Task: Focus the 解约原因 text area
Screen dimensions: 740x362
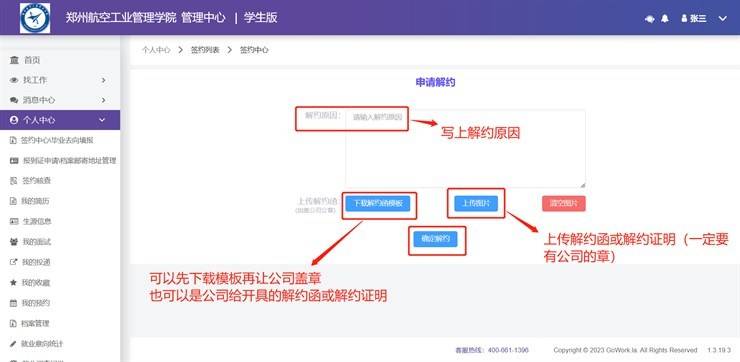Action: pos(465,149)
